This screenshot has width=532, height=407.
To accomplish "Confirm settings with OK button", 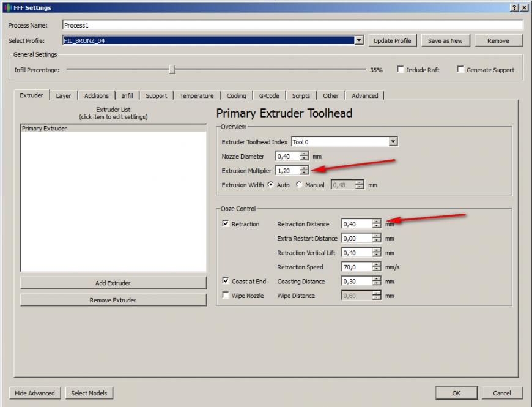I will click(456, 393).
